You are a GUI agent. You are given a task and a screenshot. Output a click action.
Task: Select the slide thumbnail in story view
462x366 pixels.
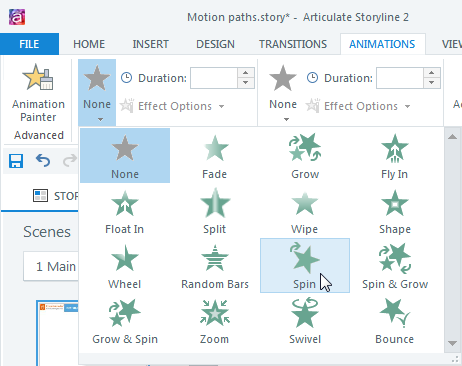click(x=58, y=333)
